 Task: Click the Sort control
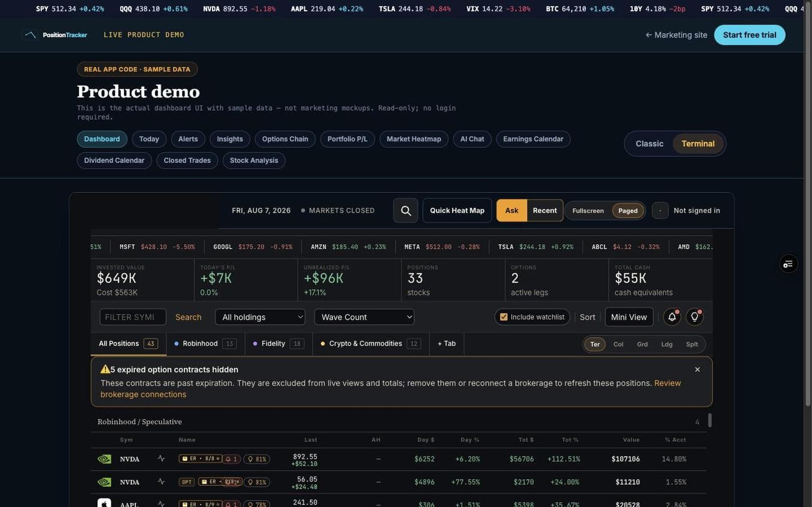587,317
